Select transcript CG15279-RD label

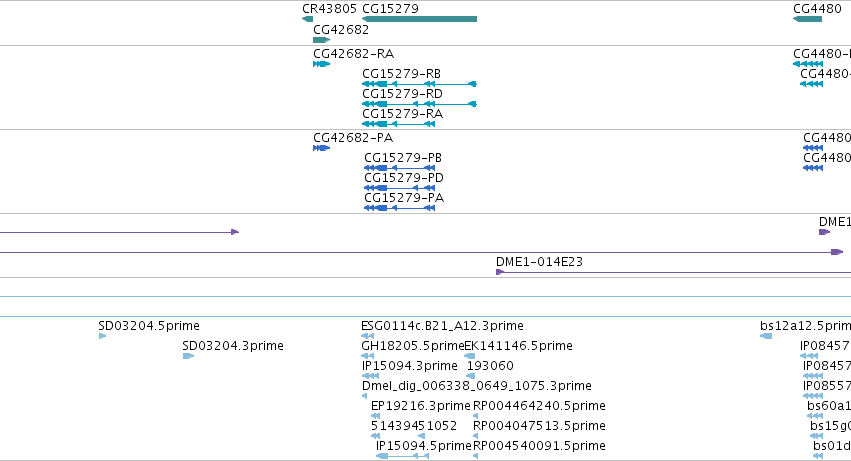[x=402, y=94]
